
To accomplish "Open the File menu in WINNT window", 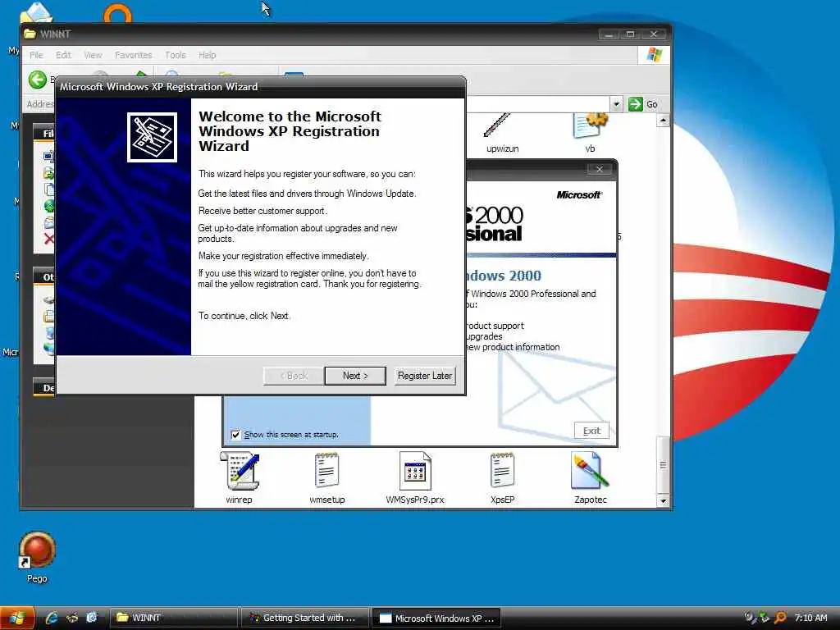I will pos(36,55).
